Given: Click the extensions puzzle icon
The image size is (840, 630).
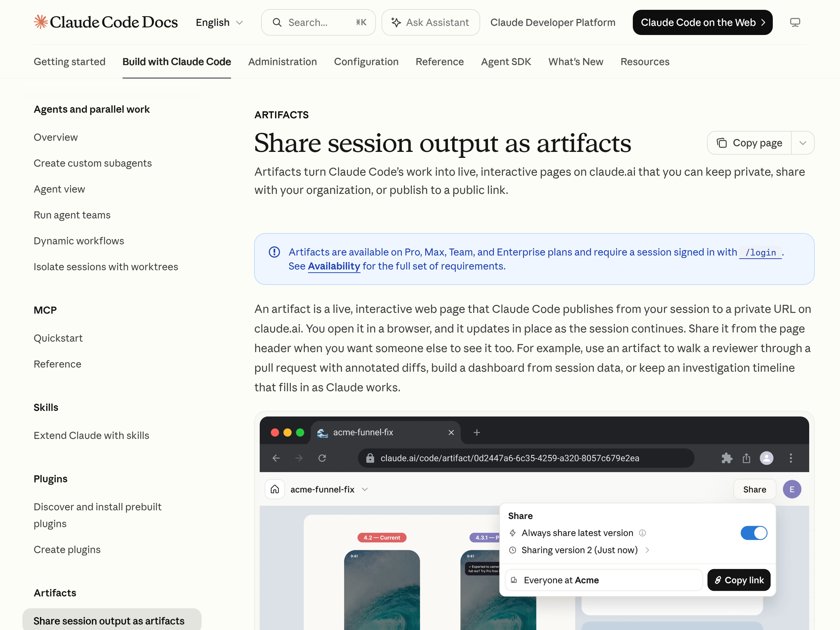Looking at the screenshot, I should click(727, 458).
